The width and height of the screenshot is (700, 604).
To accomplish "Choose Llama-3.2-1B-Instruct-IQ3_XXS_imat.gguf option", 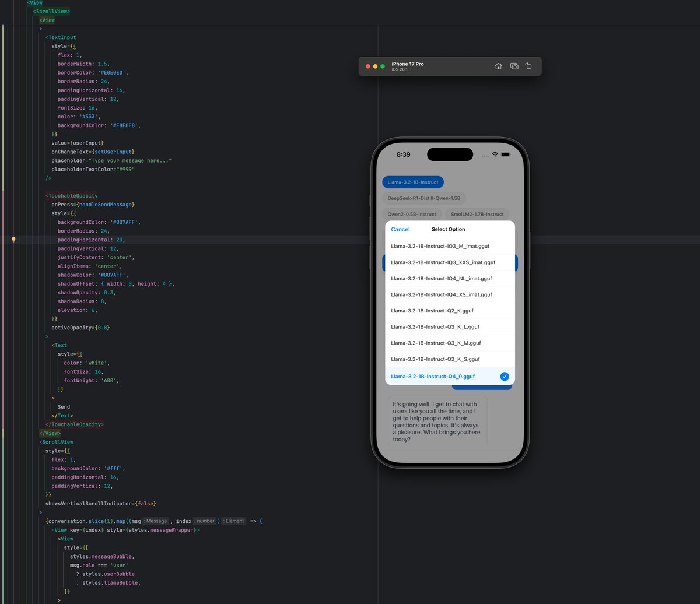I will [x=450, y=262].
